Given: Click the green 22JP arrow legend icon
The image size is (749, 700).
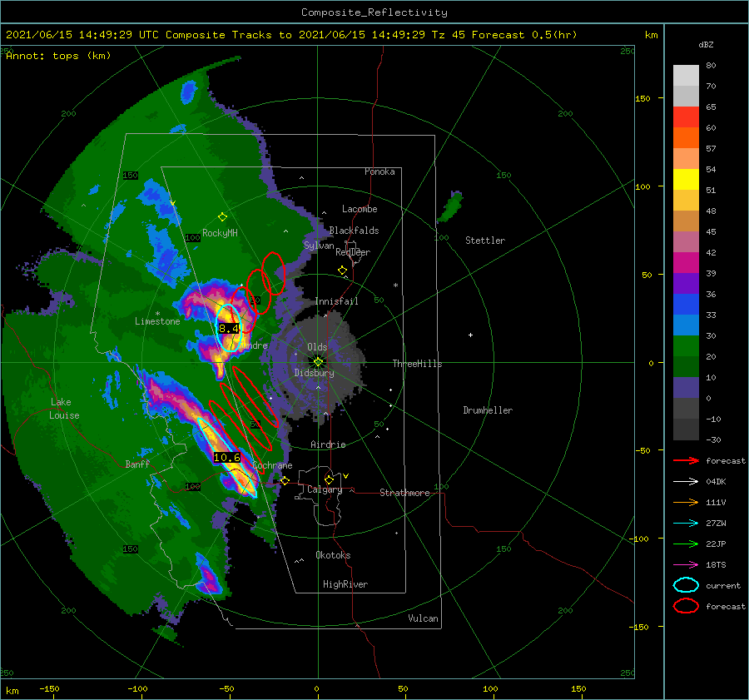Looking at the screenshot, I should click(686, 544).
